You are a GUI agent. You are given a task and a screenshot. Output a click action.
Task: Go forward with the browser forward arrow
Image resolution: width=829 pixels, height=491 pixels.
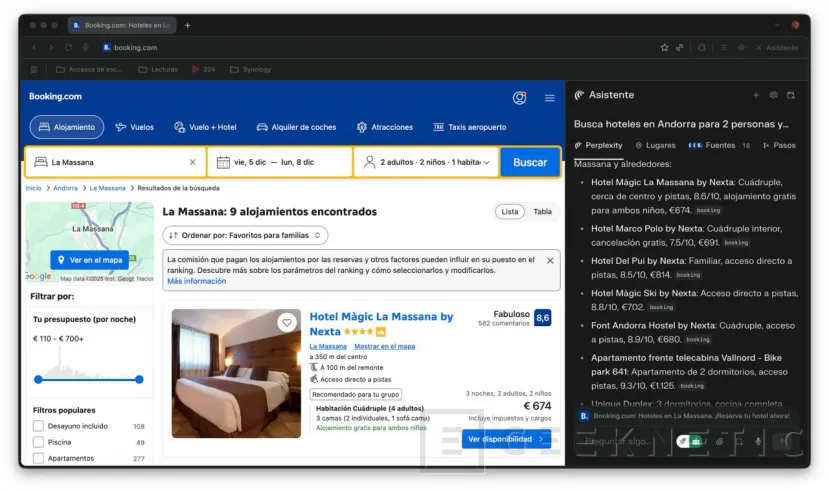click(x=51, y=48)
